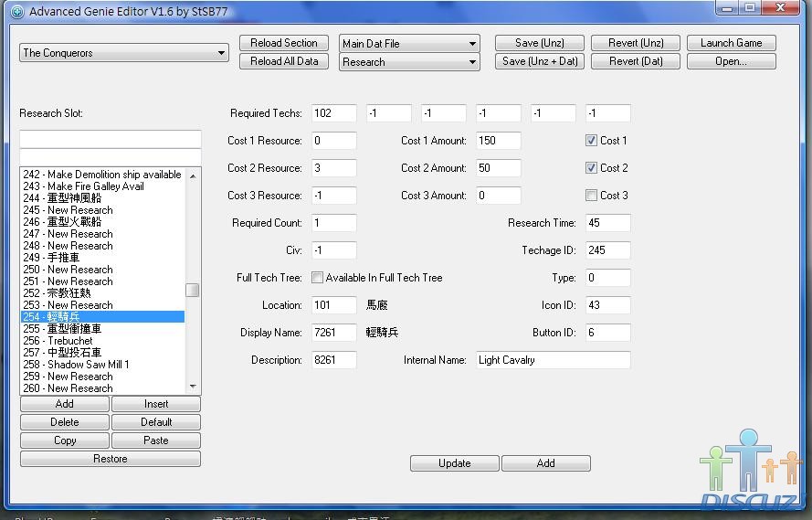The width and height of the screenshot is (812, 520).
Task: Expand the Main Dat File dropdown
Action: pyautogui.click(x=409, y=44)
